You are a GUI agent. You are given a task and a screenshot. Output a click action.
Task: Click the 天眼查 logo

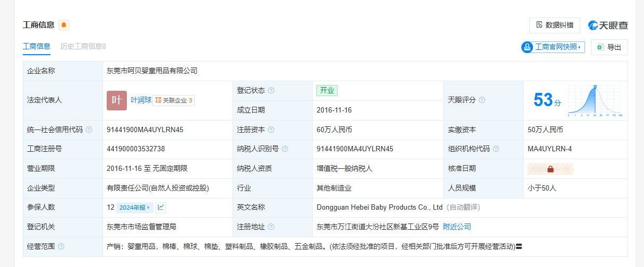click(608, 25)
